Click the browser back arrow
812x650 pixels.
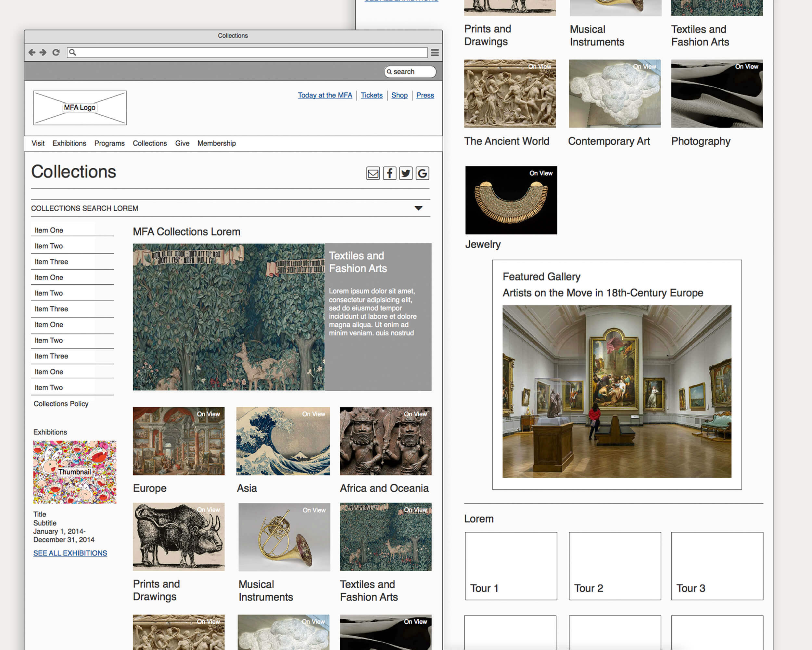point(32,52)
